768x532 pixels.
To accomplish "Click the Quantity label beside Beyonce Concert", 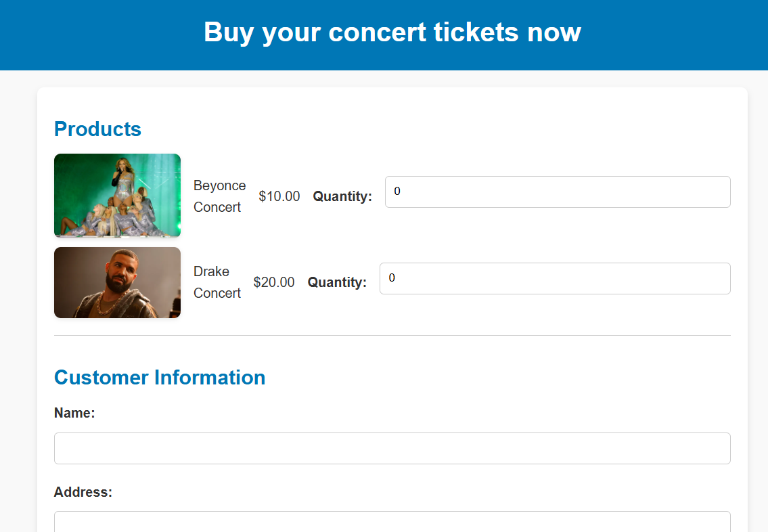I will (x=342, y=196).
